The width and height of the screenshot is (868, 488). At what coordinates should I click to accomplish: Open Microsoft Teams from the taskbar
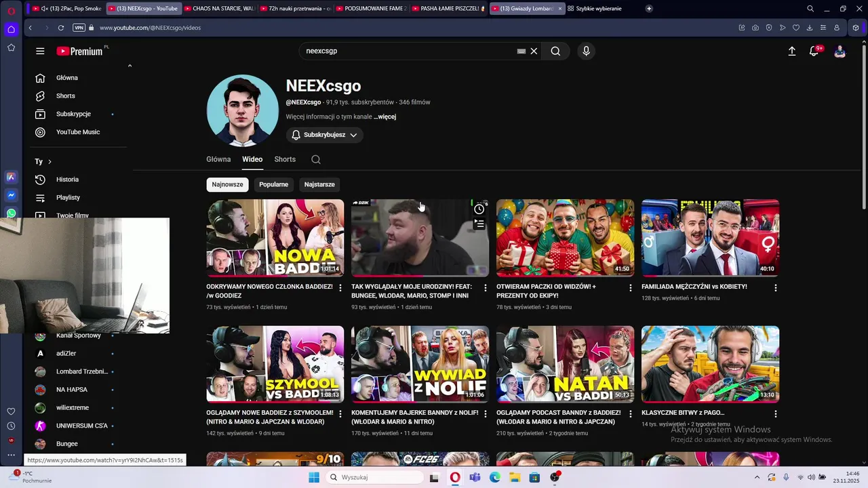pyautogui.click(x=475, y=477)
